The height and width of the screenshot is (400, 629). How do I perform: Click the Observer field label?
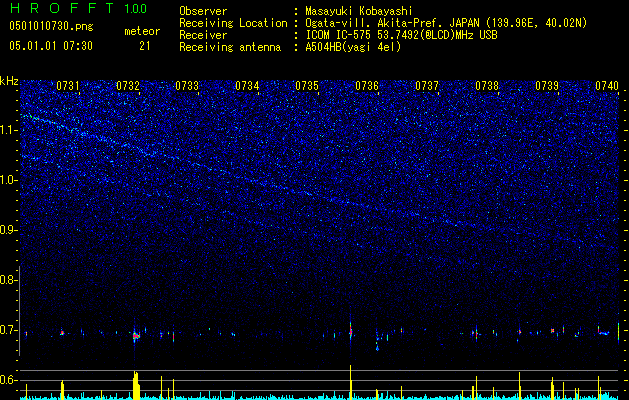point(203,11)
